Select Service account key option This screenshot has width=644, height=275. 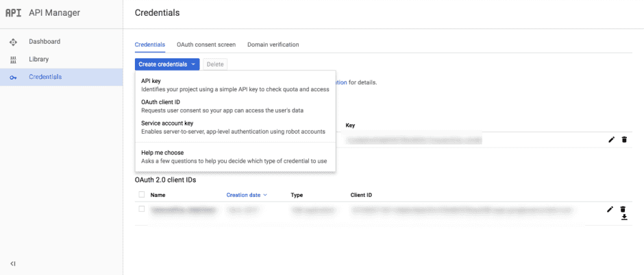tap(166, 123)
